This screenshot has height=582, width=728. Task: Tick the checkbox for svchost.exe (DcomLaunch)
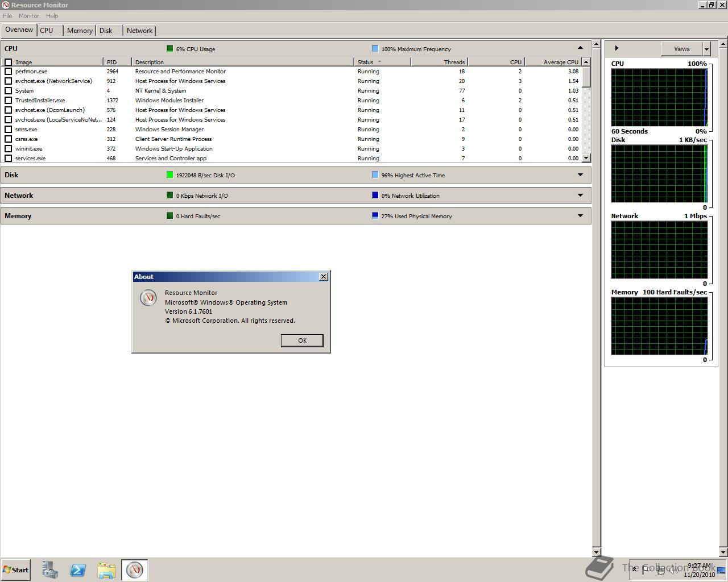(9, 110)
